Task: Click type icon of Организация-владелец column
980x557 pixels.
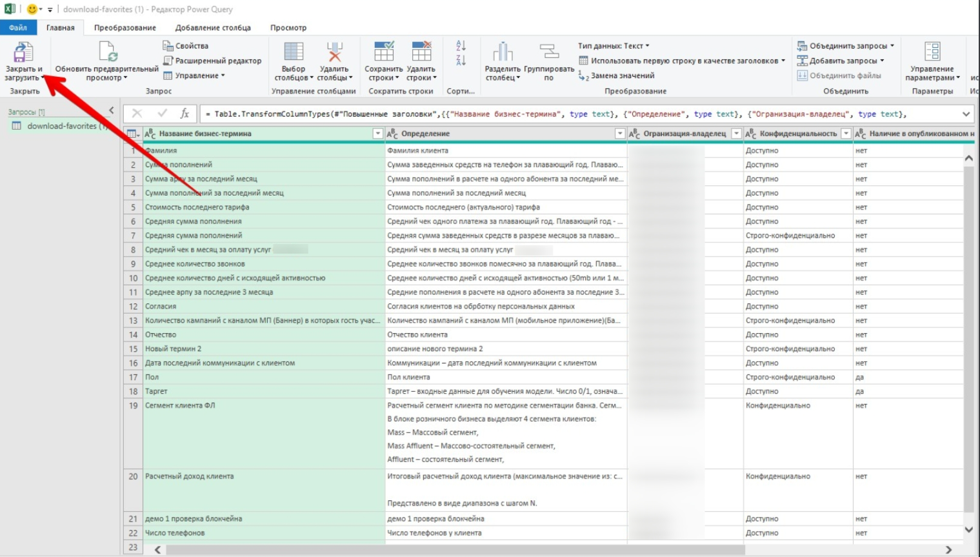Action: (635, 134)
